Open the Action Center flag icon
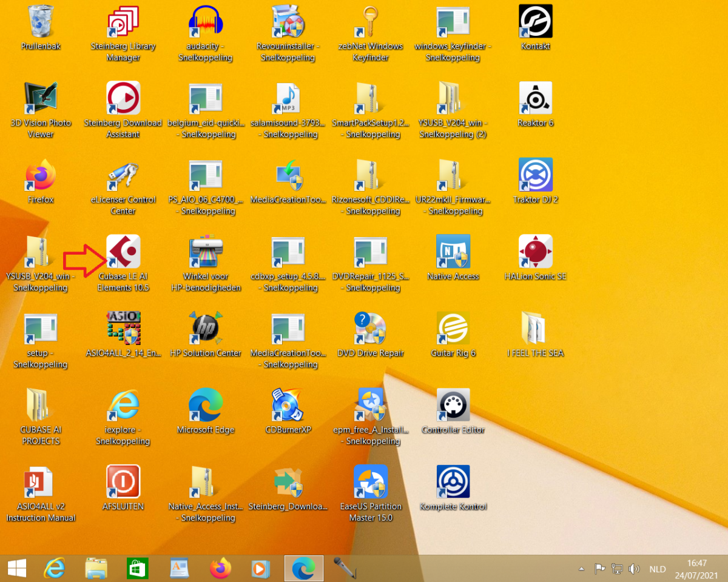This screenshot has height=582, width=728. pyautogui.click(x=599, y=569)
